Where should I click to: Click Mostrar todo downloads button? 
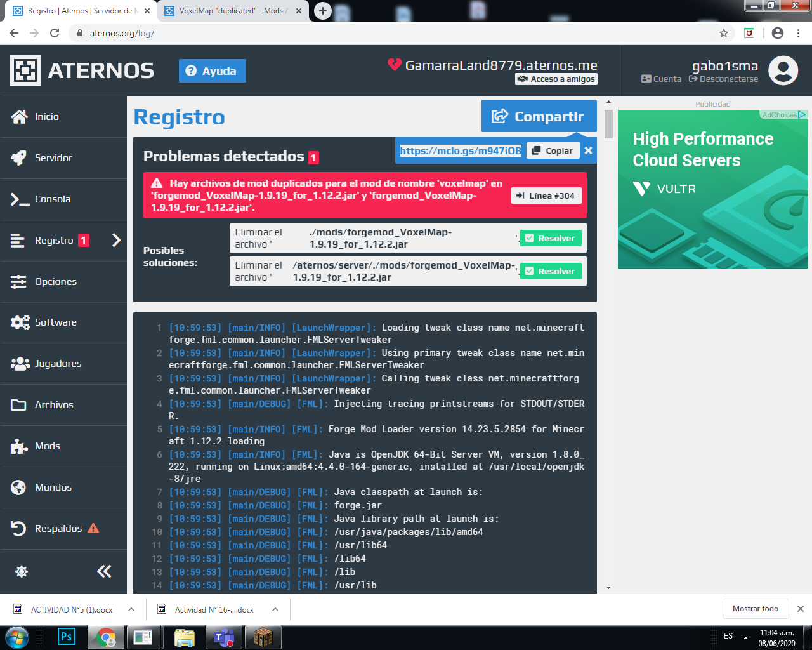tap(756, 609)
